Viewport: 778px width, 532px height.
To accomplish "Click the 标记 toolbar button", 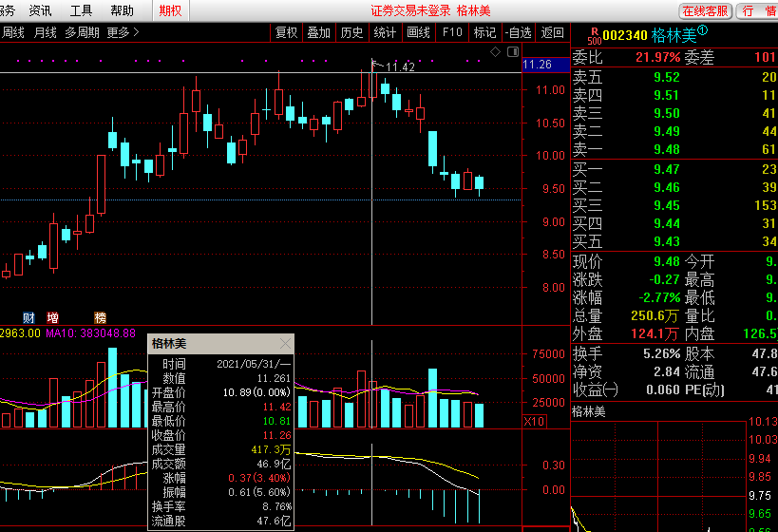I will [x=484, y=32].
